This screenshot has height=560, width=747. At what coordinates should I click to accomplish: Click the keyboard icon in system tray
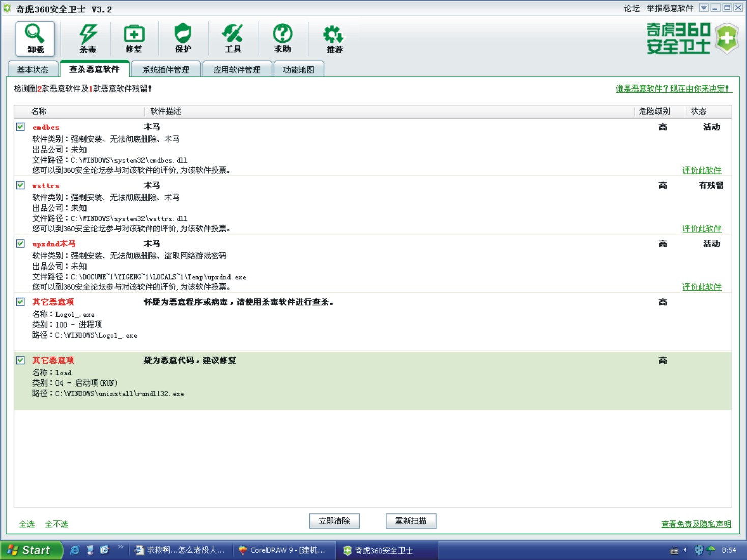click(674, 550)
